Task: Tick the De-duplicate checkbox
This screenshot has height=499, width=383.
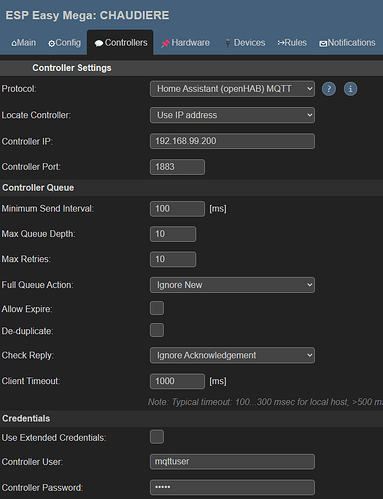Action: [x=157, y=330]
